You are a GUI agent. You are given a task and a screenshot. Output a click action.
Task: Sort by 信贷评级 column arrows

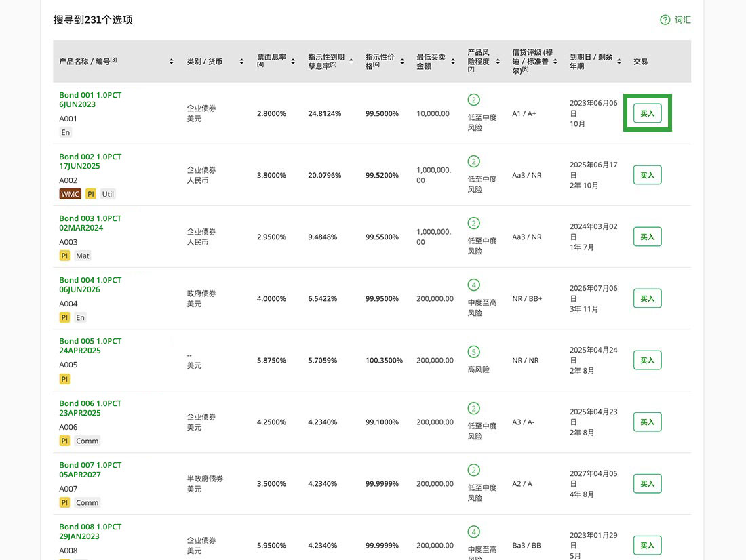tap(555, 62)
